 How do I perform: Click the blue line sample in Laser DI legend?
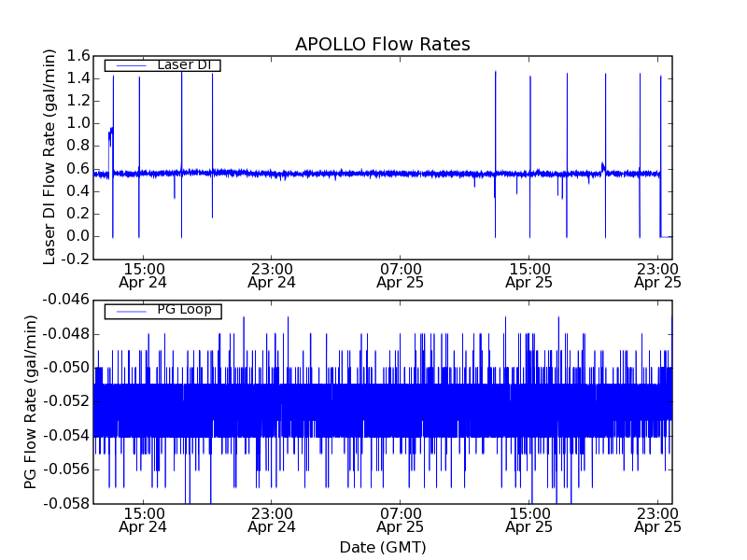point(125,65)
